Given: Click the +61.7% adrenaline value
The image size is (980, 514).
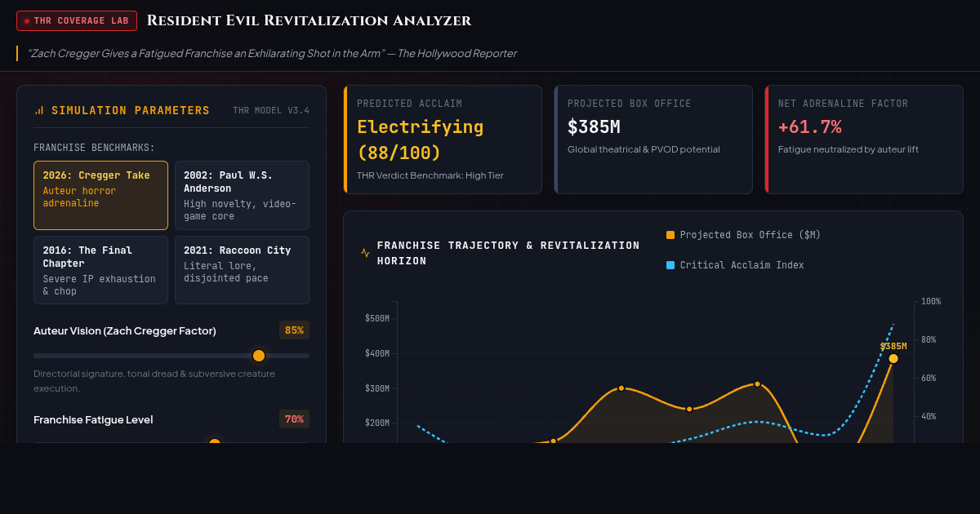Looking at the screenshot, I should (809, 127).
